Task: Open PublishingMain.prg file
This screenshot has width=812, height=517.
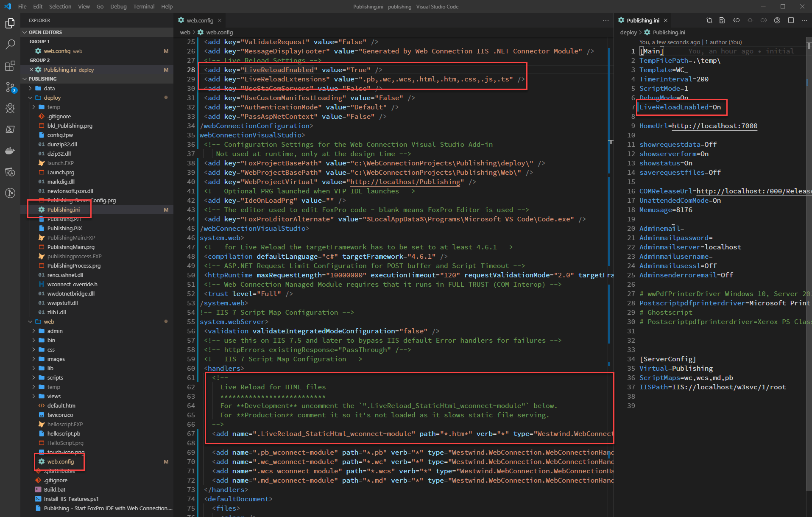Action: tap(71, 247)
